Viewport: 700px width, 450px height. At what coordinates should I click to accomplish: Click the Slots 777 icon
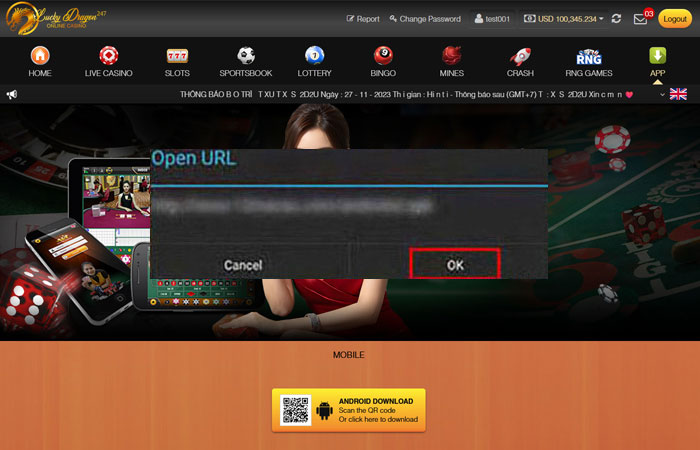pos(177,56)
